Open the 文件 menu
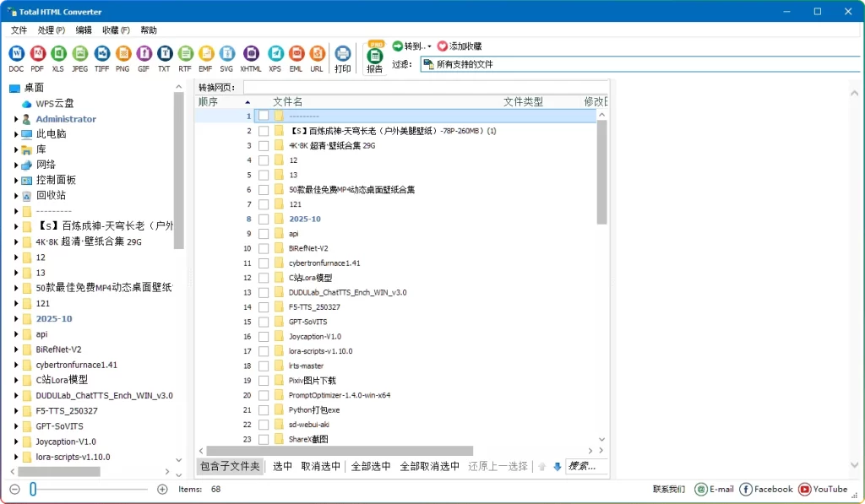This screenshot has height=504, width=865. [19, 30]
